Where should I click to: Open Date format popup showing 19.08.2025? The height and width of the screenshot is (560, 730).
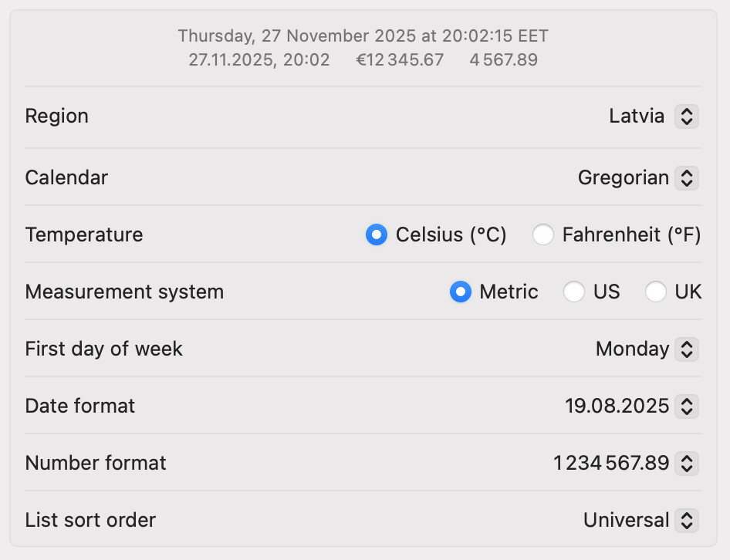click(617, 406)
